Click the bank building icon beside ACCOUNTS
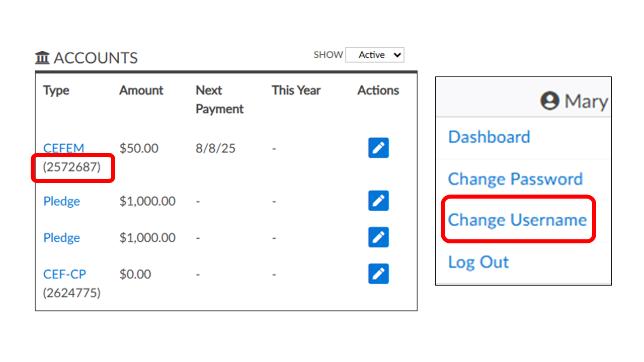Screen dimensions: 644x362 pos(42,58)
